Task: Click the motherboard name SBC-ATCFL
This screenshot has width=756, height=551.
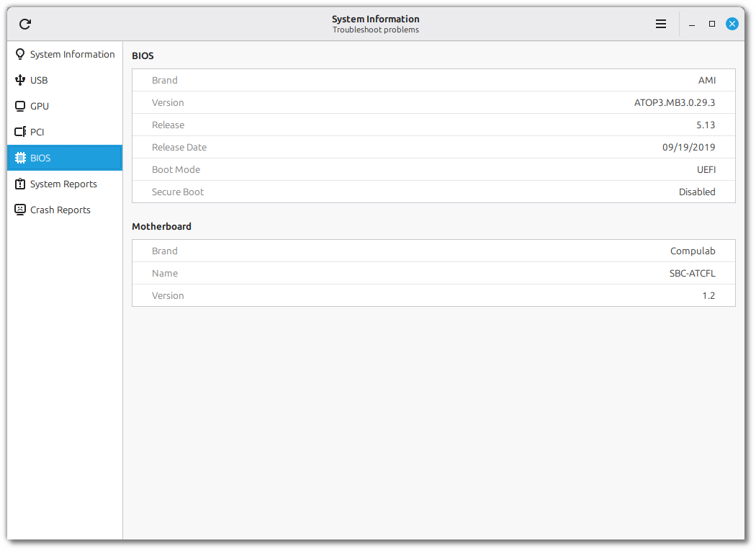Action: click(x=693, y=273)
